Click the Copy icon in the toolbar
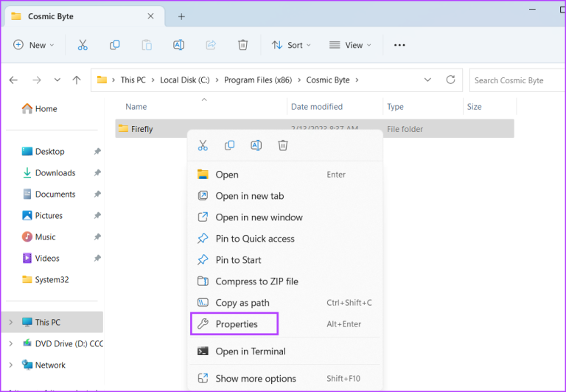The image size is (566, 392). click(114, 45)
